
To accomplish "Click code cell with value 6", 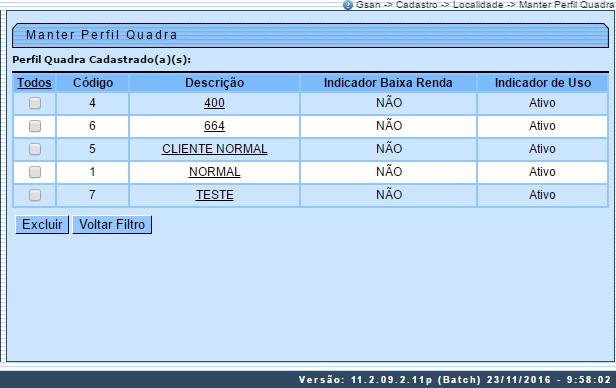I will coord(92,126).
